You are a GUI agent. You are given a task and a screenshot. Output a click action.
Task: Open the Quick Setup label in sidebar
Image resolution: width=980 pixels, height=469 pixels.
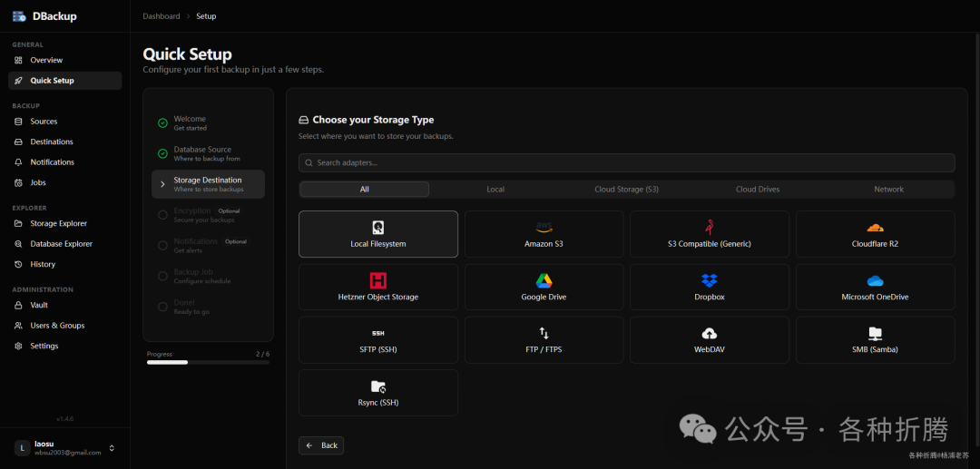tap(52, 81)
